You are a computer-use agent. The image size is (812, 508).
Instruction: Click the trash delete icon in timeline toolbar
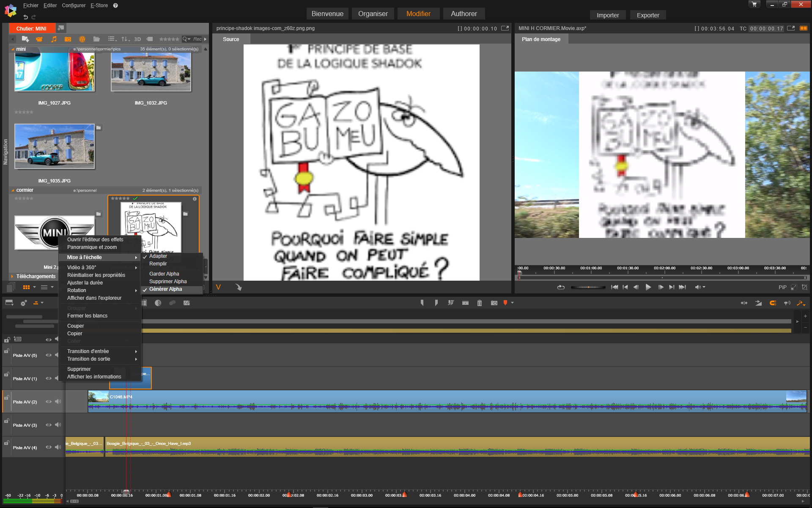[479, 303]
